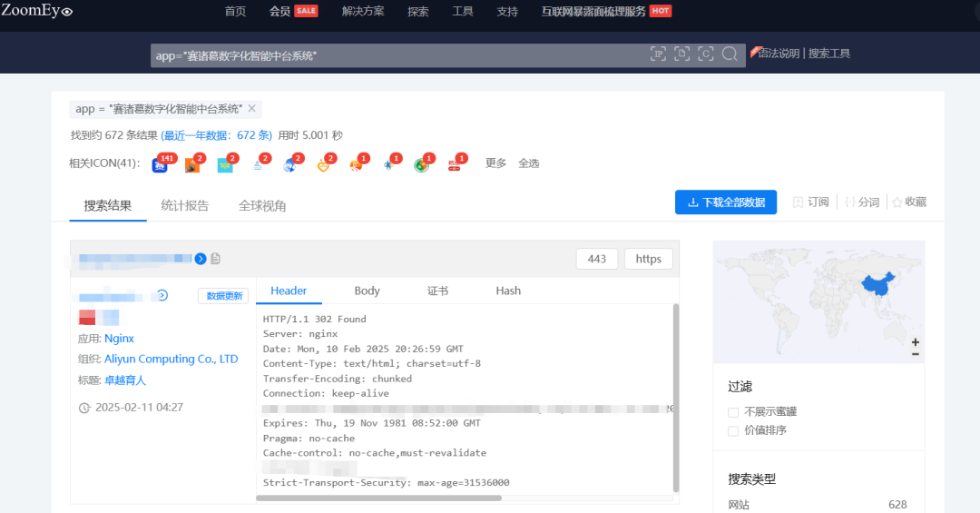
Task: Select the orange ICON, first with 2 badge
Action: click(x=192, y=165)
